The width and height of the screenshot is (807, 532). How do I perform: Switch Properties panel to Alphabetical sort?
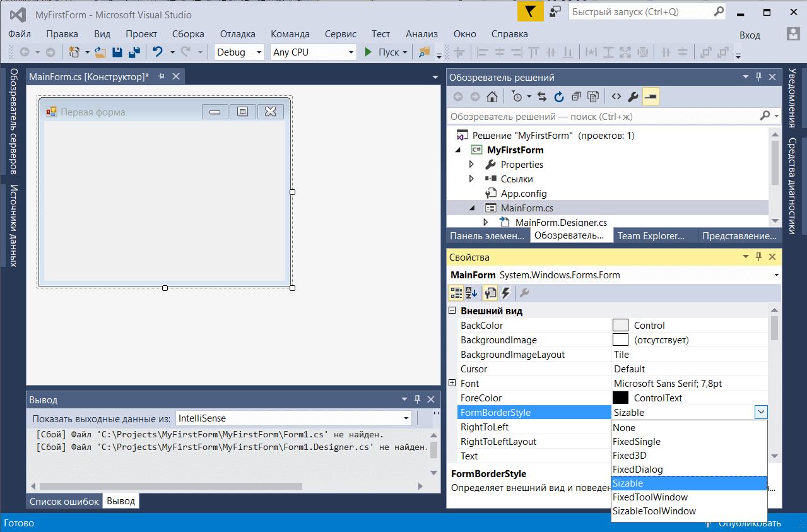coord(471,292)
